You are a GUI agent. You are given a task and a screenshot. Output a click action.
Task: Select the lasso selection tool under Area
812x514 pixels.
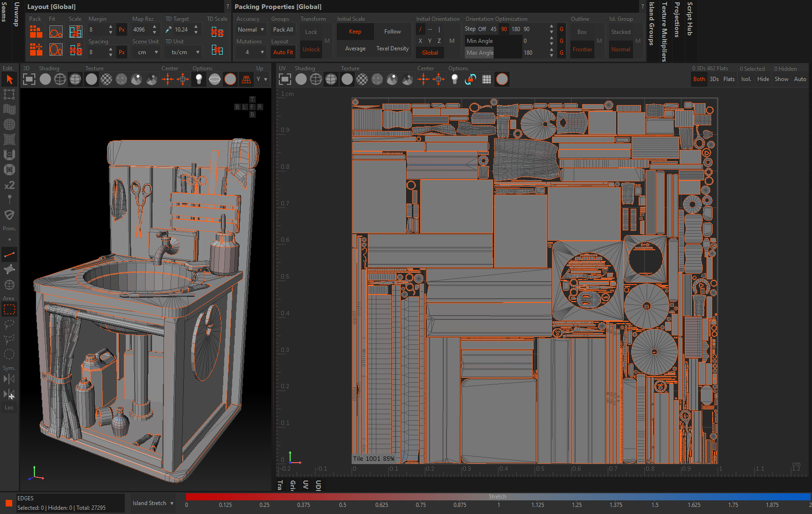pyautogui.click(x=9, y=324)
